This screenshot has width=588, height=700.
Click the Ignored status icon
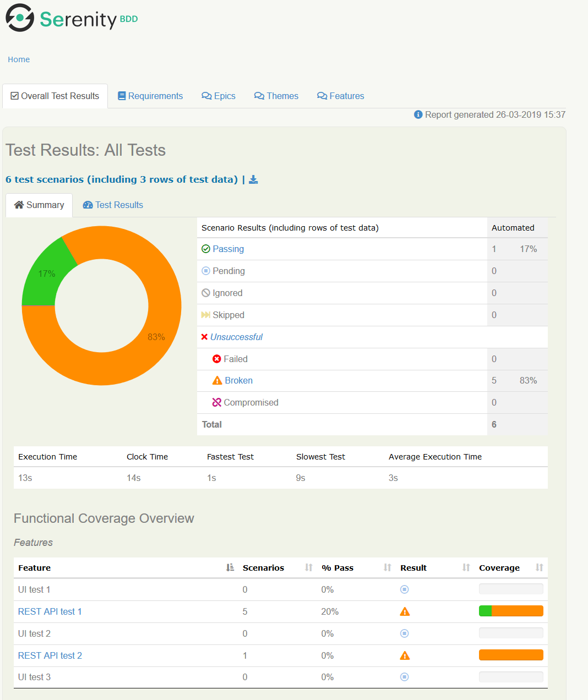[205, 293]
